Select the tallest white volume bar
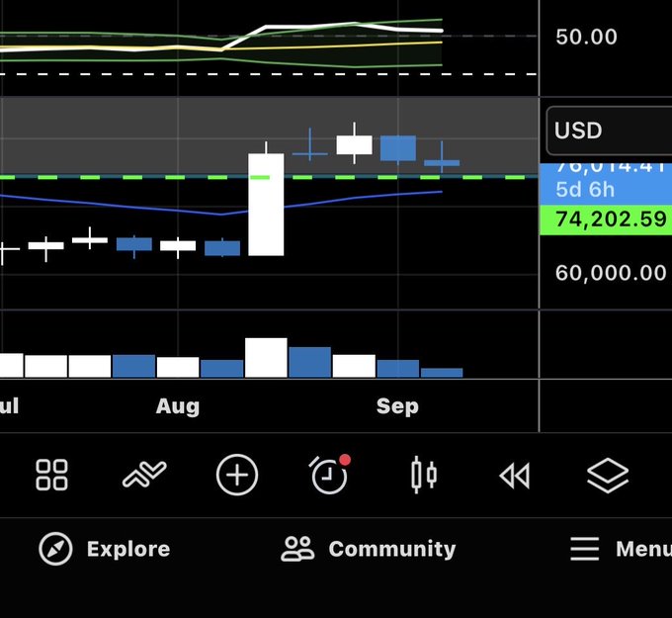 pyautogui.click(x=266, y=358)
